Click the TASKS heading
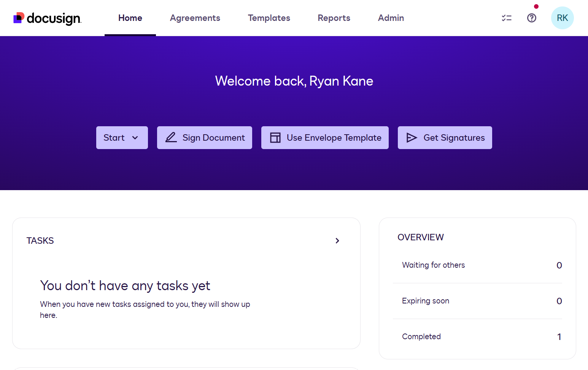 40,241
